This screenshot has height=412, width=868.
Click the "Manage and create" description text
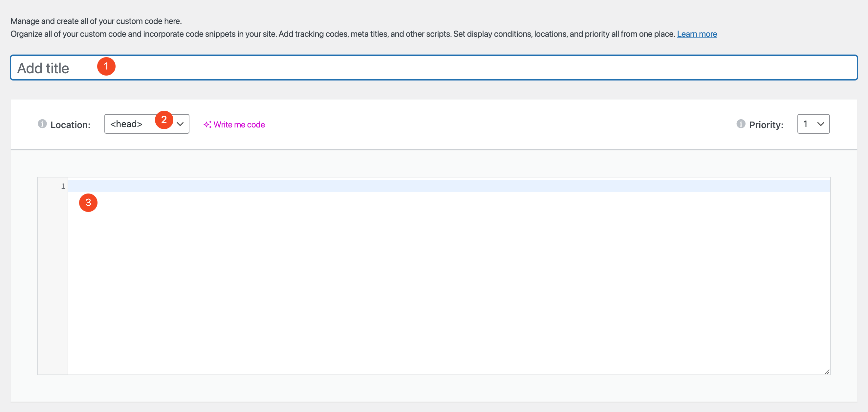(96, 21)
